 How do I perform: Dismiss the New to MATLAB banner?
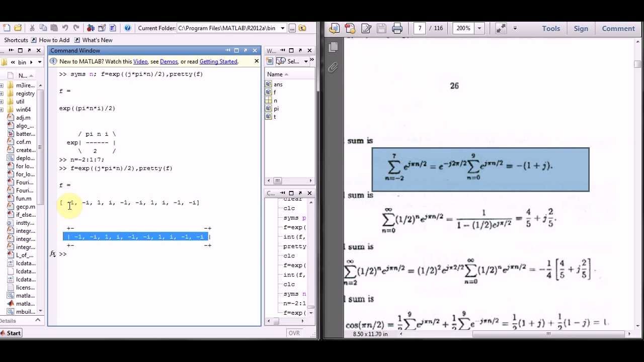[x=256, y=61]
